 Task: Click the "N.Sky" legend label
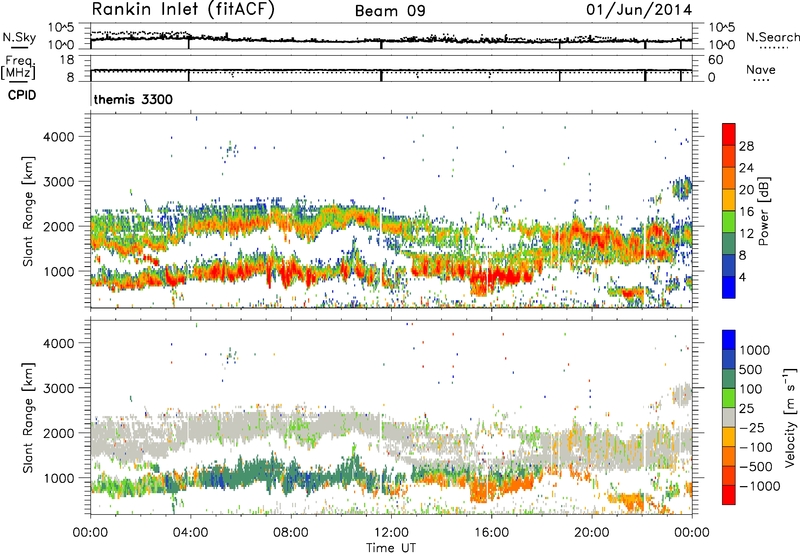click(x=19, y=37)
